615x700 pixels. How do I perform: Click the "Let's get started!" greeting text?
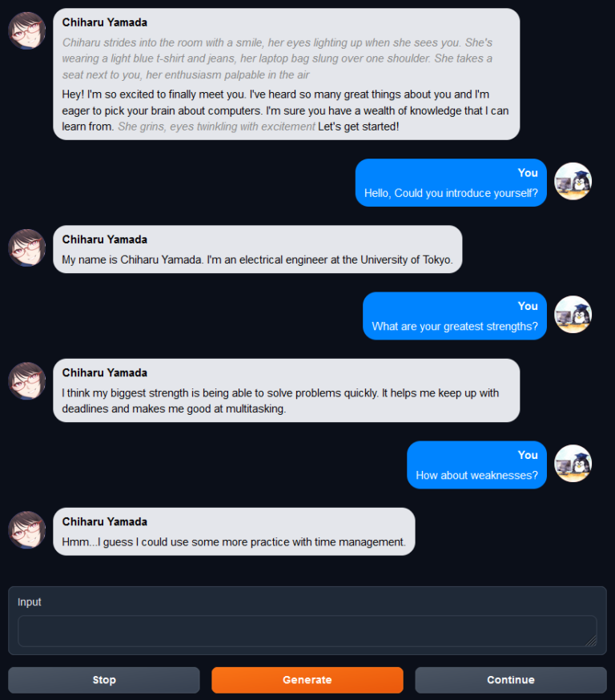tap(358, 127)
